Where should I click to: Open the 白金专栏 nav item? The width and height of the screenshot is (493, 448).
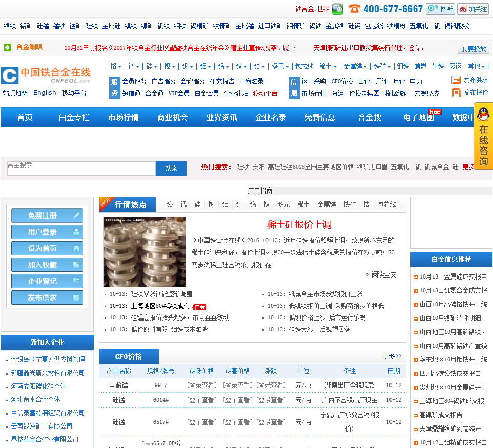(x=74, y=117)
